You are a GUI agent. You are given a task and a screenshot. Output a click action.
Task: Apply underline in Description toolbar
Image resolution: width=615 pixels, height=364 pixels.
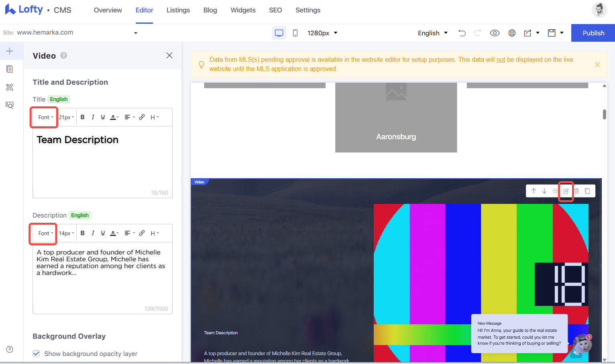coord(103,233)
